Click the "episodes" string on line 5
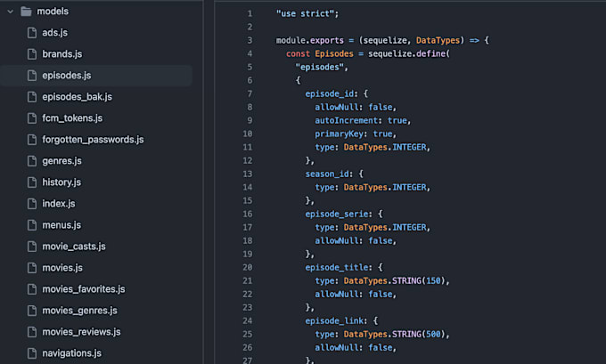The image size is (606, 364). coord(320,67)
